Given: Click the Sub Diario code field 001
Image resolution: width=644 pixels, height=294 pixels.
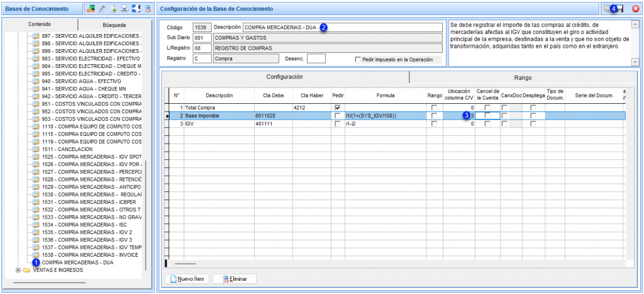Looking at the screenshot, I should coord(202,38).
